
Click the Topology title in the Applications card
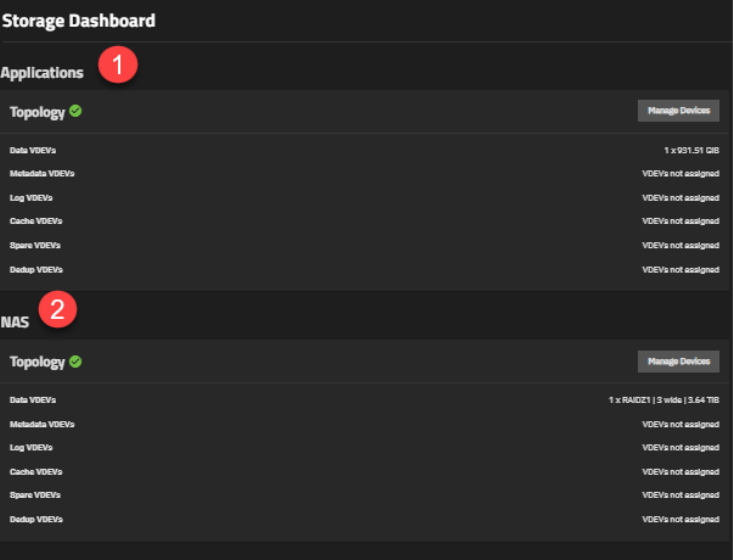coord(37,112)
